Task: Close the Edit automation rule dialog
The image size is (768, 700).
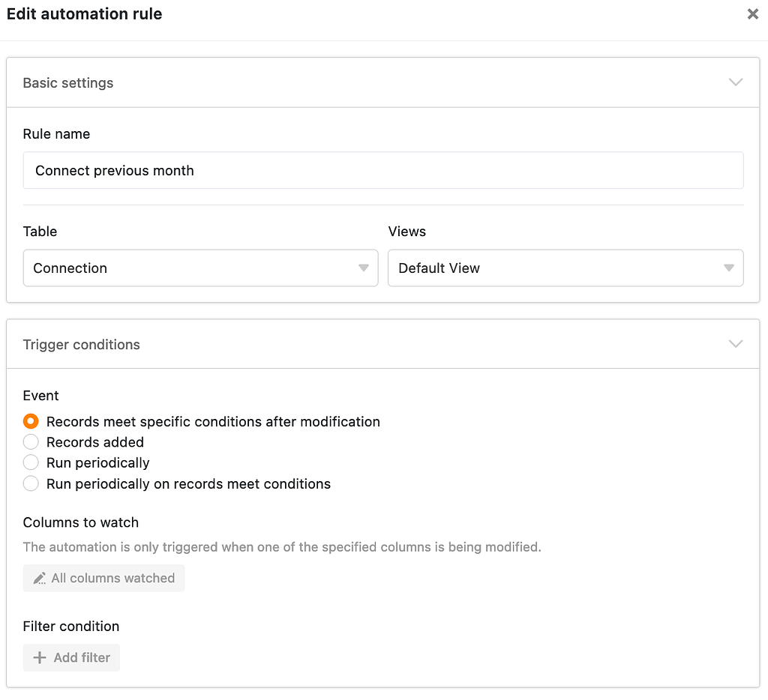Action: (x=752, y=13)
